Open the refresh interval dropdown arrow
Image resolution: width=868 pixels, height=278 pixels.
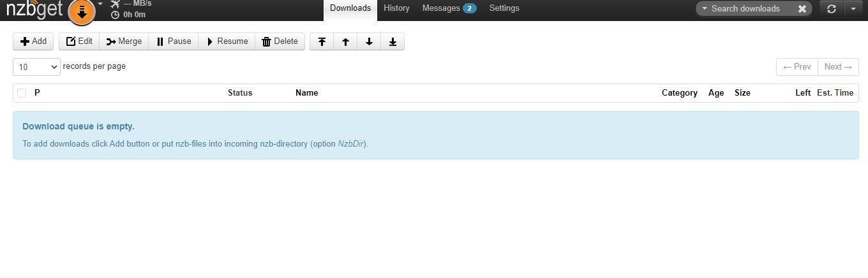coord(853,9)
